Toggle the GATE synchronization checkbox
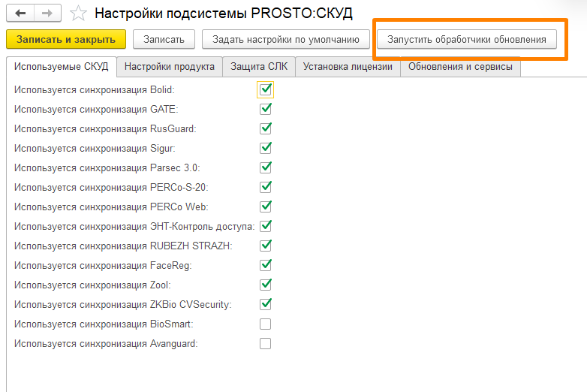This screenshot has height=392, width=587. (x=266, y=110)
